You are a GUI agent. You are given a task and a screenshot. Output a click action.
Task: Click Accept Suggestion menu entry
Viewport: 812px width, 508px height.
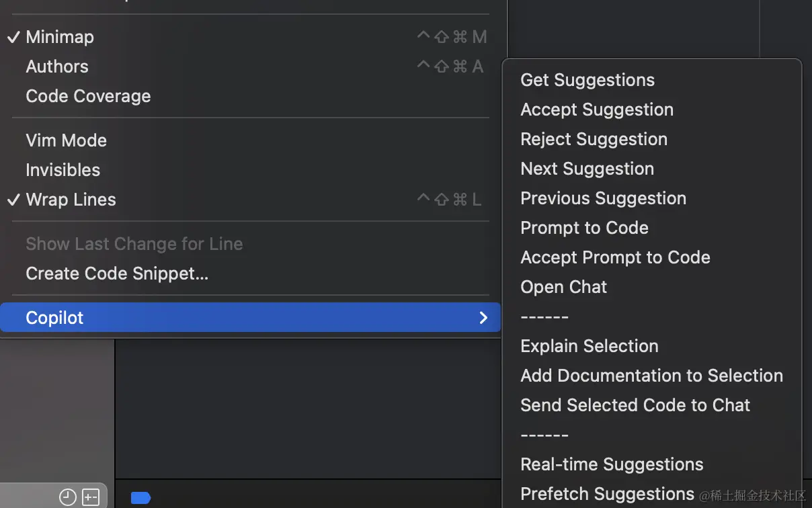point(597,110)
